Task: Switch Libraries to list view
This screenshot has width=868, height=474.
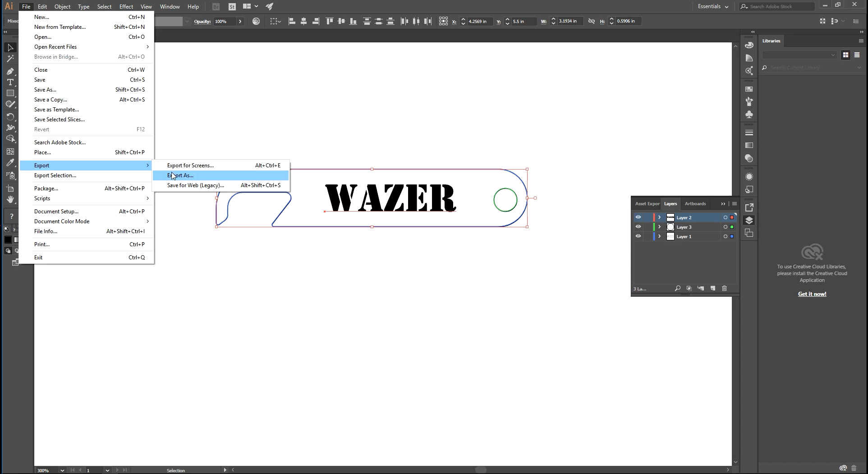Action: (x=857, y=55)
